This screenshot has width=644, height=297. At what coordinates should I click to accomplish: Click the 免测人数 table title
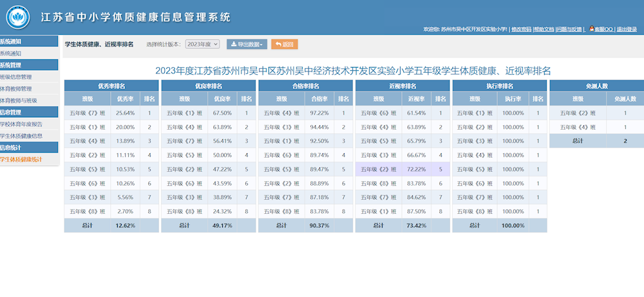click(x=597, y=86)
